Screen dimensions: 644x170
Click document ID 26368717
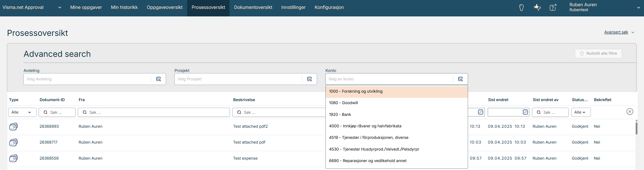(x=49, y=142)
